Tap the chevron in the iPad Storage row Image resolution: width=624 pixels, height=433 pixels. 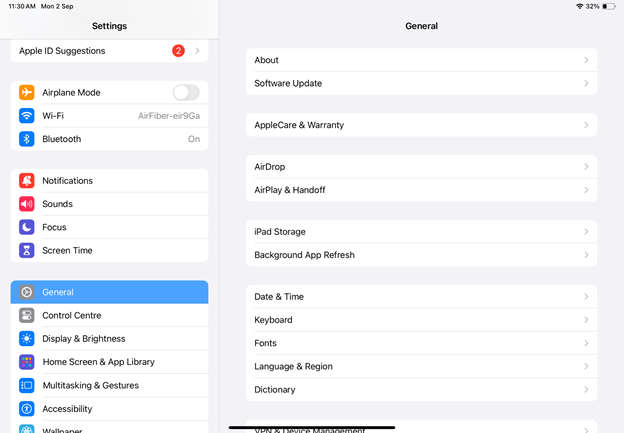[586, 232]
